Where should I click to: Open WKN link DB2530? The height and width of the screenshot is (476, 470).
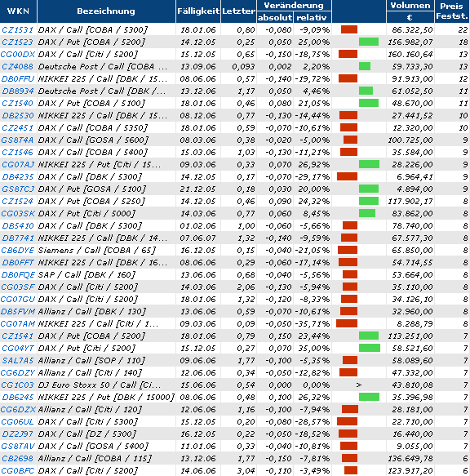point(18,116)
